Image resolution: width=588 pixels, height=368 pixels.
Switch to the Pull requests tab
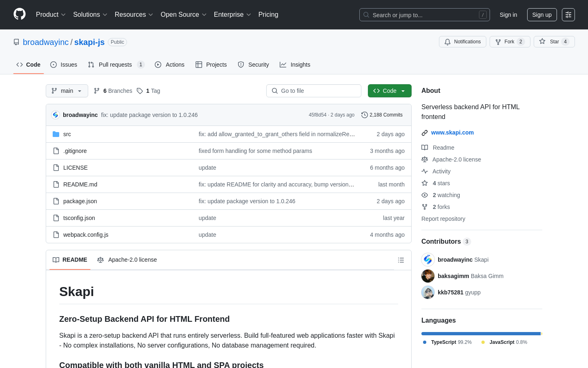coord(116,65)
